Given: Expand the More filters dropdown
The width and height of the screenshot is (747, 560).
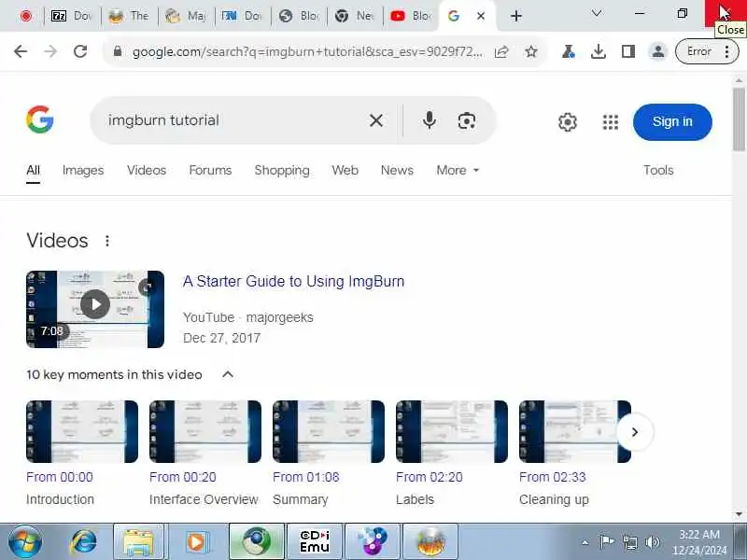Looking at the screenshot, I should pos(458,171).
